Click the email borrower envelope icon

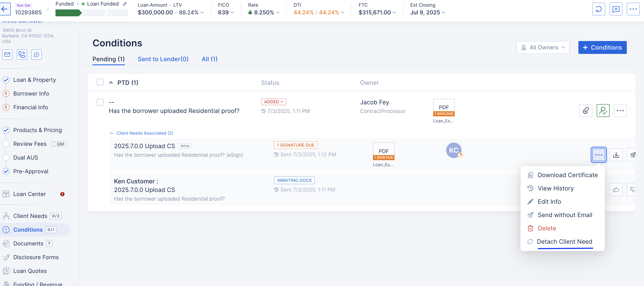[7, 54]
